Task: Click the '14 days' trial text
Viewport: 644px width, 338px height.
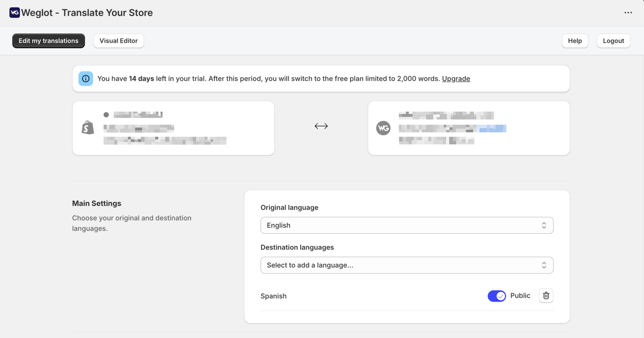Action: [141, 78]
